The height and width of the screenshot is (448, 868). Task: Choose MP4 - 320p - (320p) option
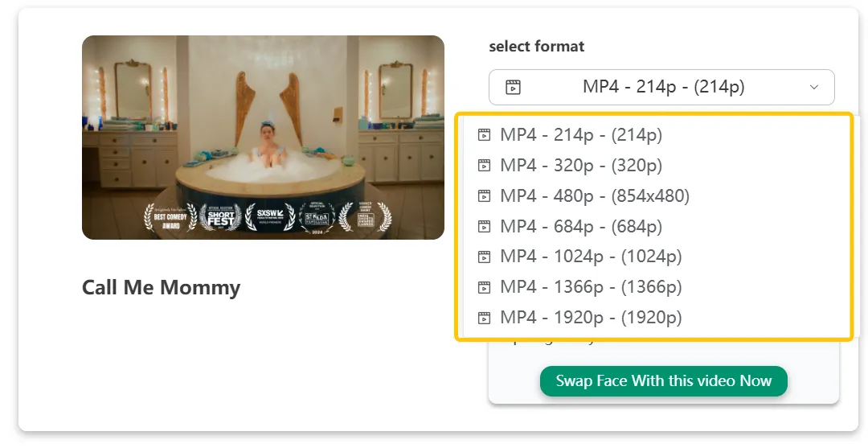(581, 166)
